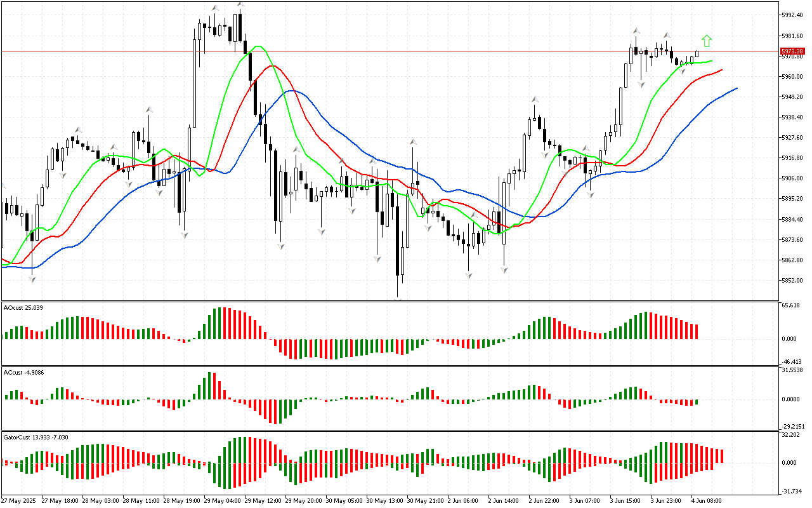
Task: Click the 4 Jun 08:00 time label
Action: (x=707, y=500)
